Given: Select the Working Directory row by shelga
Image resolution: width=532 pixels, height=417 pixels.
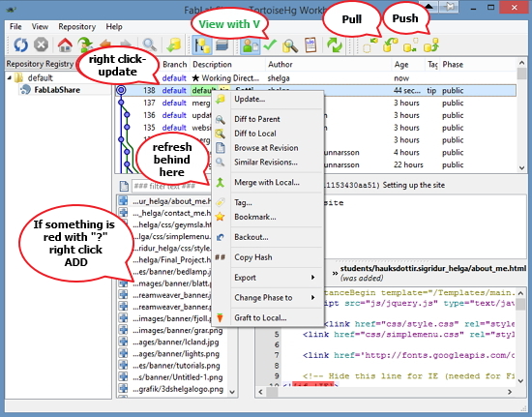Looking at the screenshot, I should [315, 78].
